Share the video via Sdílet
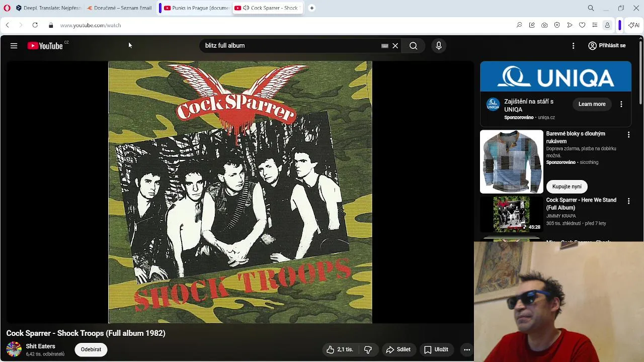The width and height of the screenshot is (644, 362). [x=398, y=349]
